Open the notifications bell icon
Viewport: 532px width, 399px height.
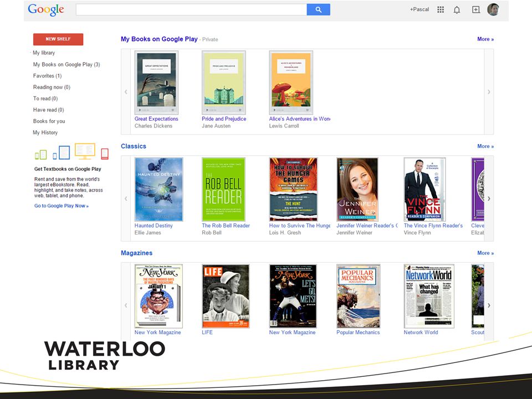(x=457, y=10)
